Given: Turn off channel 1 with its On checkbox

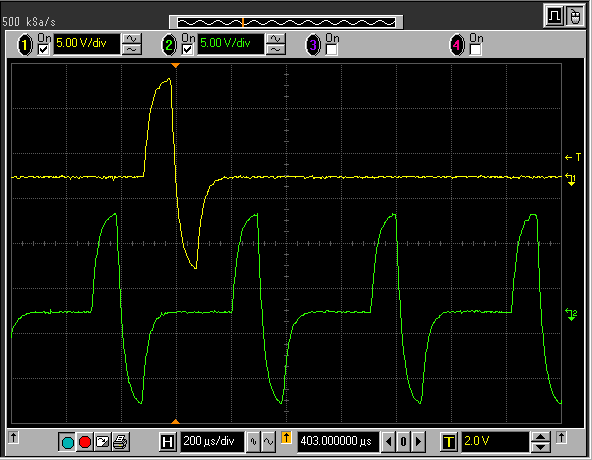Looking at the screenshot, I should [x=44, y=49].
